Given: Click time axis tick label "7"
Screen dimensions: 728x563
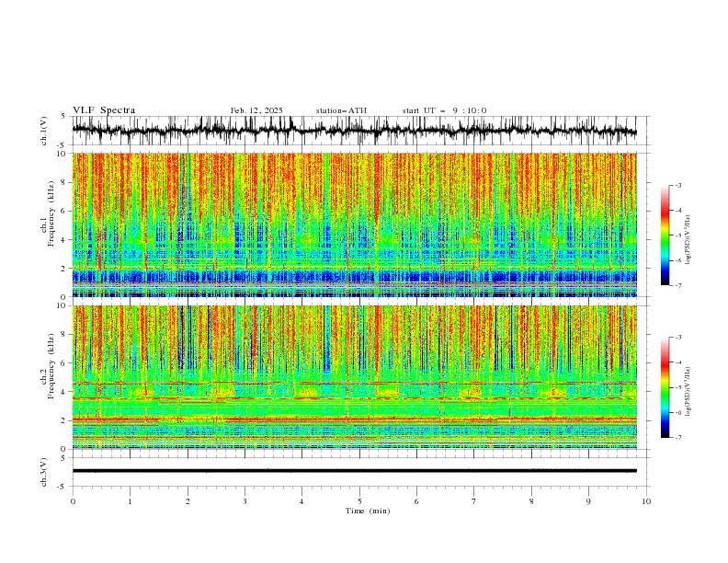Looking at the screenshot, I should pyautogui.click(x=474, y=501).
